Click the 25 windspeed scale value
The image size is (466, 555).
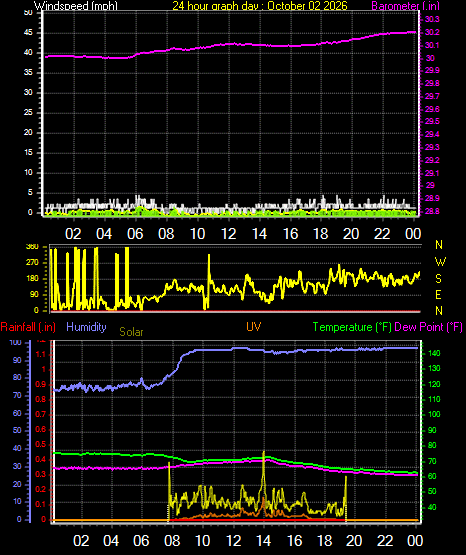click(x=28, y=113)
